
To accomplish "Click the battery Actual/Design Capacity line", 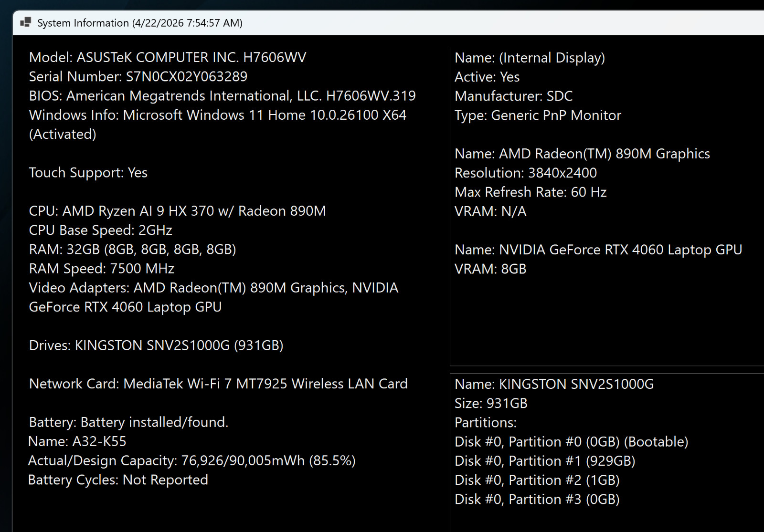I will coord(191,460).
